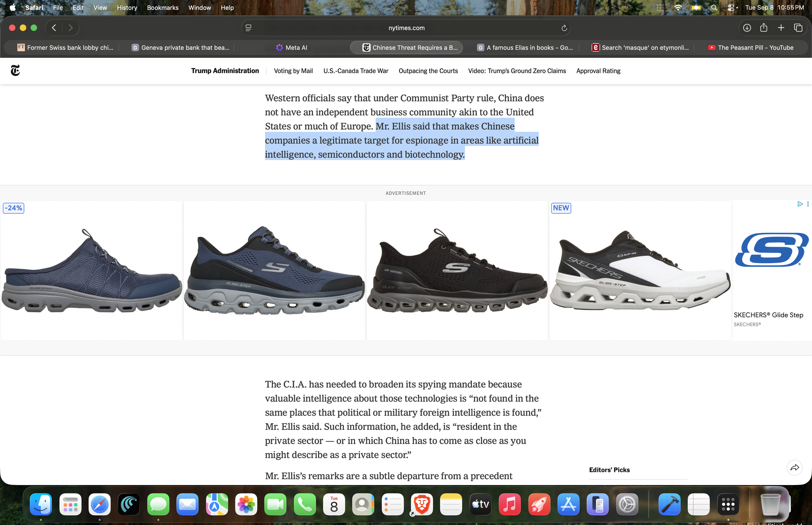The image size is (812, 525).
Task: Click the article share arrow button
Action: pos(794,467)
